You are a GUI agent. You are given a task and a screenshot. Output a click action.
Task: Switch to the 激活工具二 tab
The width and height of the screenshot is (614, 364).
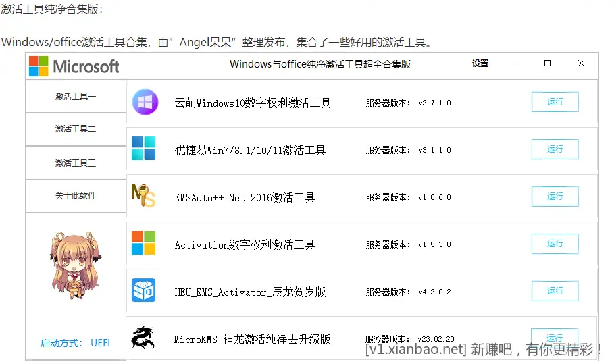(x=76, y=129)
